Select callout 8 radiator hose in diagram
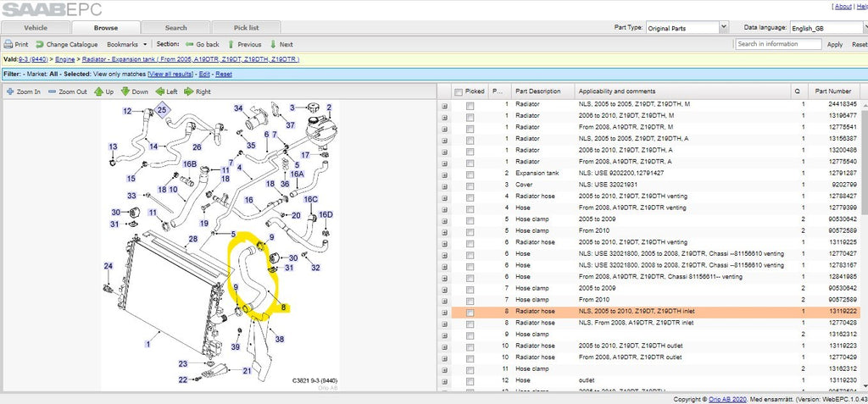 pos(283,307)
